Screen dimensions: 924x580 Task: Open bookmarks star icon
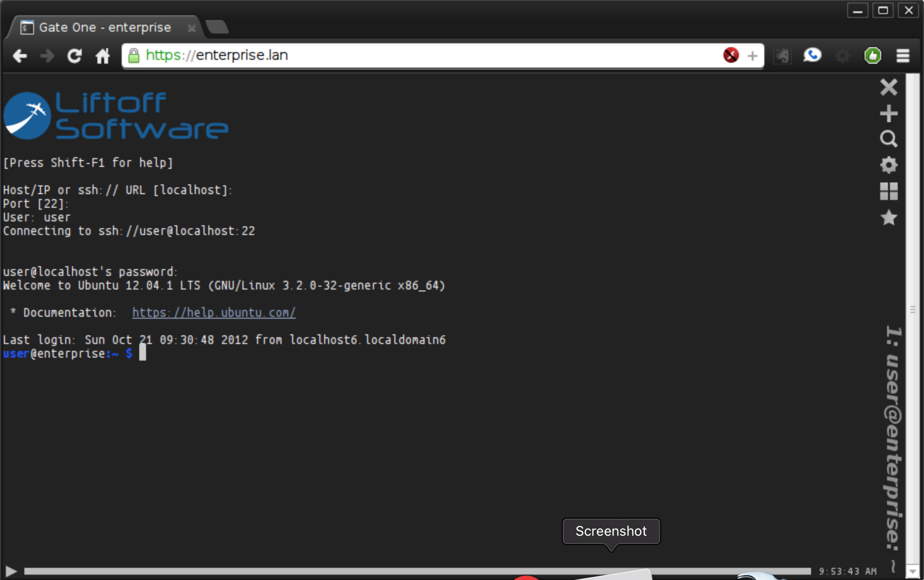pos(888,217)
